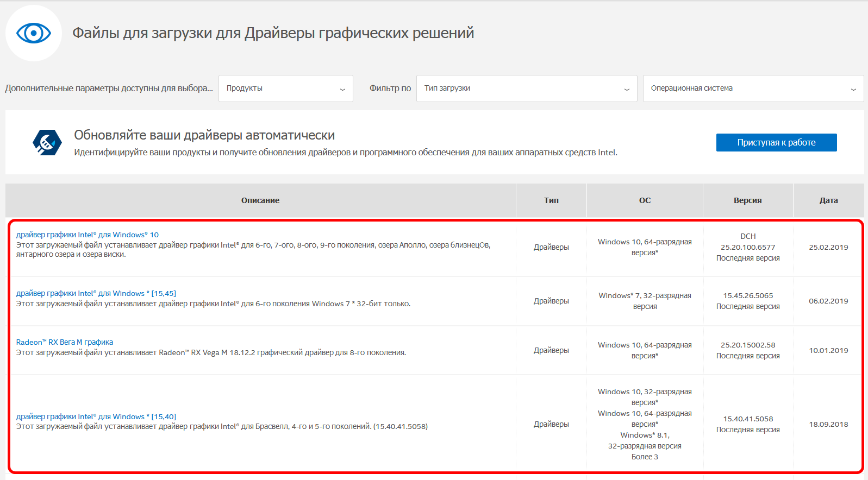Click the page title Файлы для загрузки
The width and height of the screenshot is (868, 480).
(273, 33)
